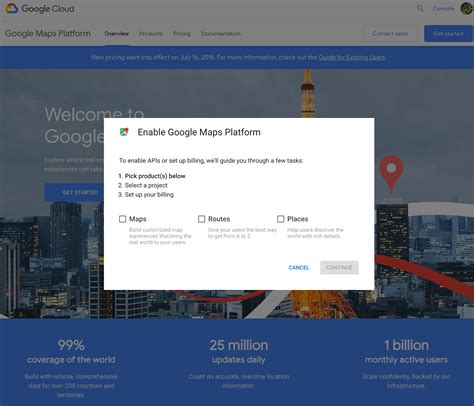Switch to the Products tab
Viewport: 474px width, 406px height.
(151, 34)
